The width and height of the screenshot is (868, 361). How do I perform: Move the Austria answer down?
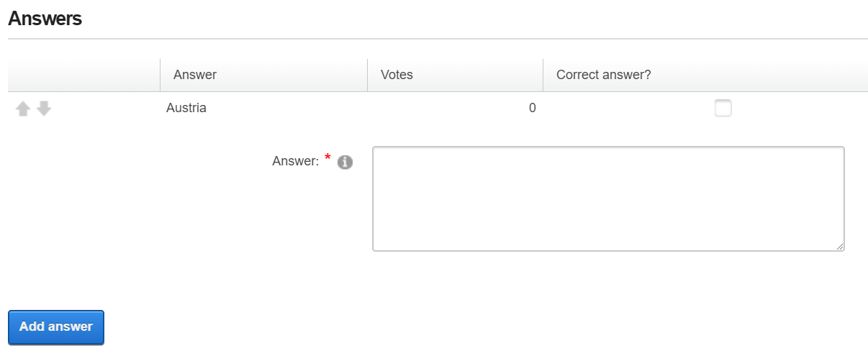click(x=44, y=109)
